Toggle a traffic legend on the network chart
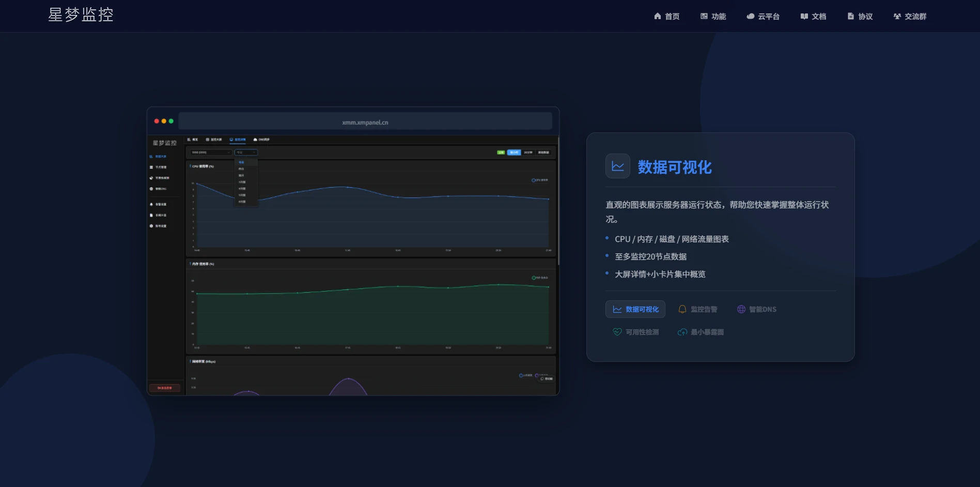980x487 pixels. (x=527, y=375)
